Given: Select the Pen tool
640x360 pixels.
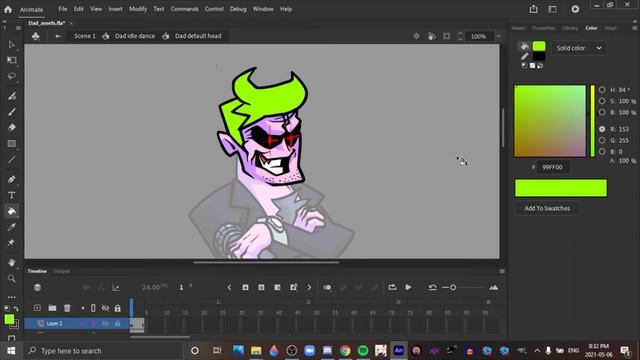Looking at the screenshot, I should click(x=12, y=179).
